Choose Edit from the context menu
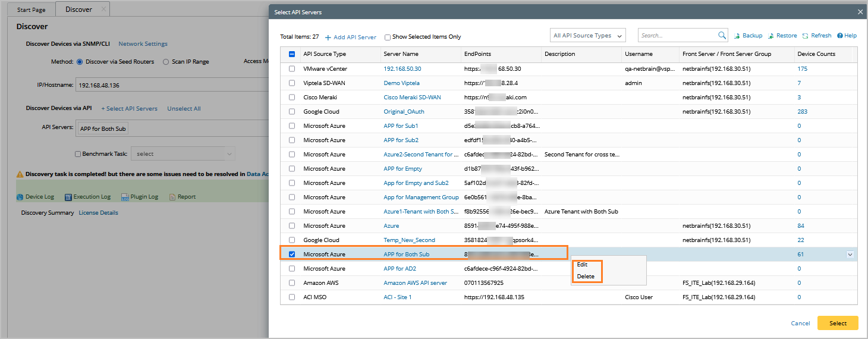Viewport: 868px width, 339px height. tap(582, 265)
